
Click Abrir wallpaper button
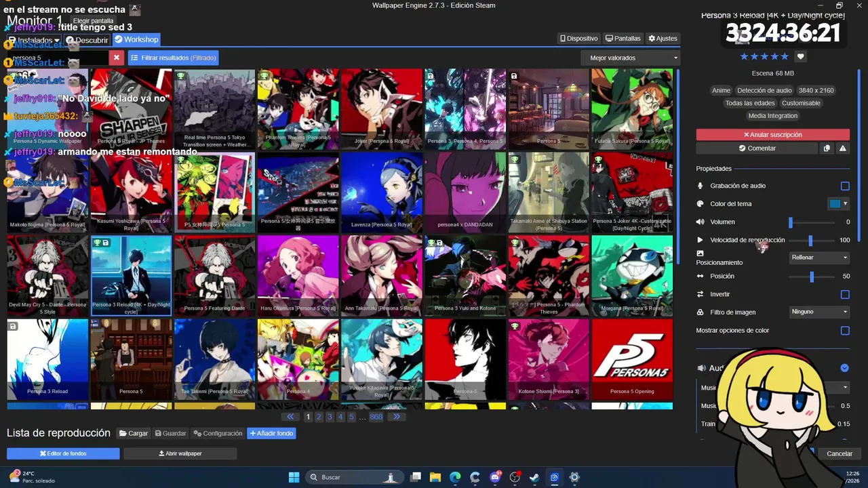point(180,453)
